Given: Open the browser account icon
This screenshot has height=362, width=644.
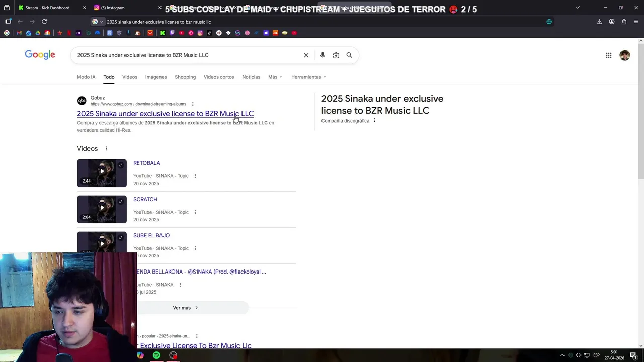Looking at the screenshot, I should tap(612, 22).
